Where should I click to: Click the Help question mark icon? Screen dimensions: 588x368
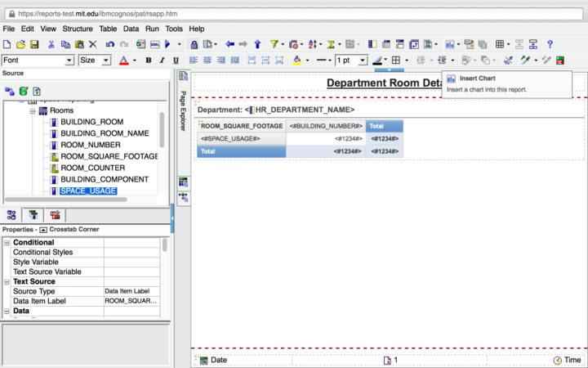tap(550, 44)
